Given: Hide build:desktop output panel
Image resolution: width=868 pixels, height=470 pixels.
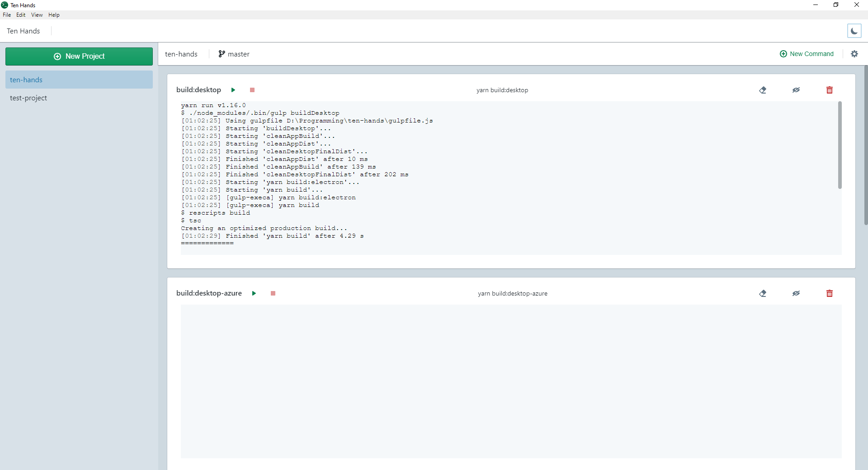Looking at the screenshot, I should 796,90.
